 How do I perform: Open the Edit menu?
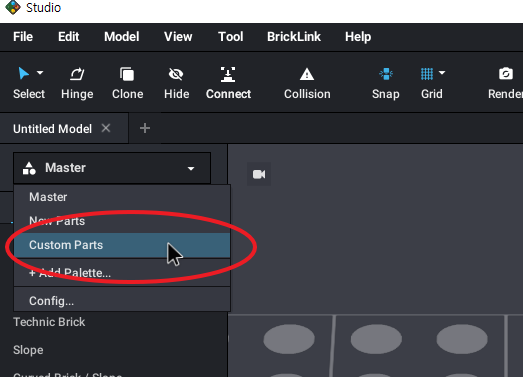pyautogui.click(x=69, y=37)
